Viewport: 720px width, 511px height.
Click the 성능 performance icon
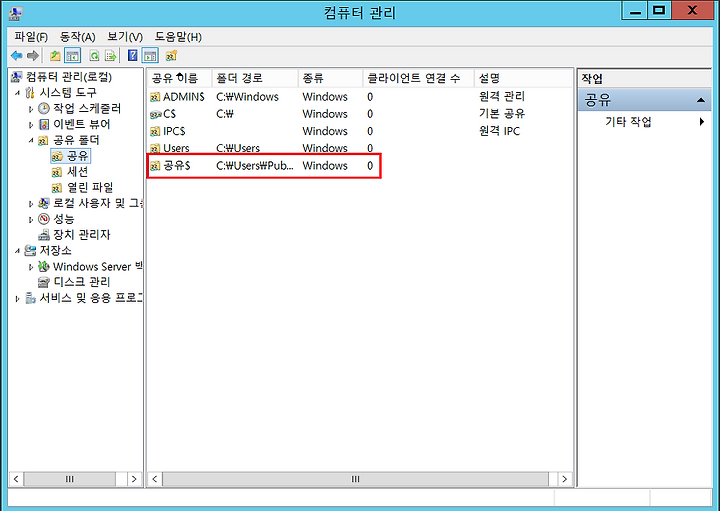point(44,219)
